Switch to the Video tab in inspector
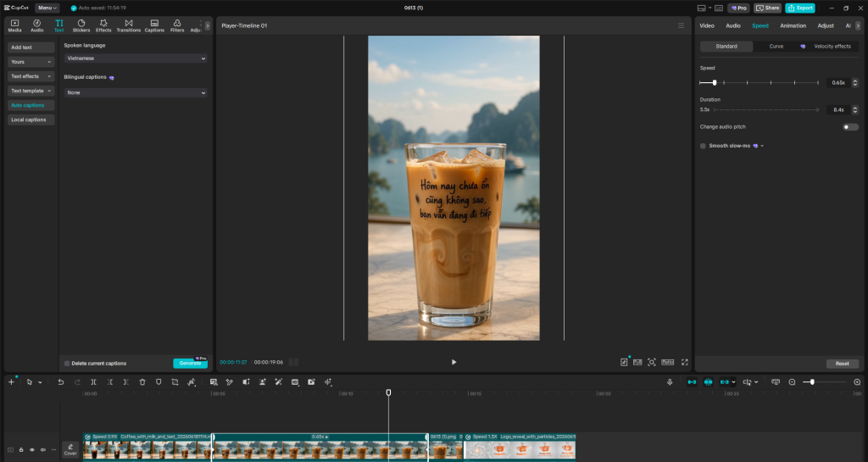 pyautogui.click(x=707, y=25)
